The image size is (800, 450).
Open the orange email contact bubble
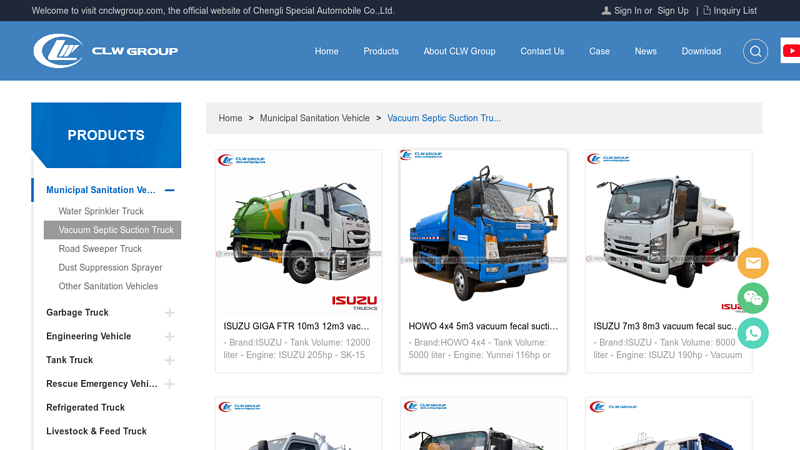tap(753, 263)
